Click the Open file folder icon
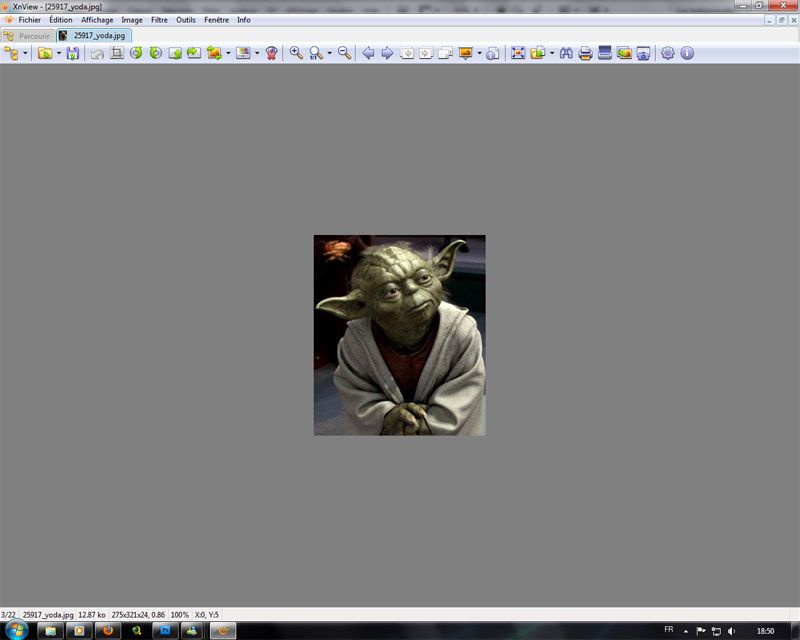 (45, 53)
